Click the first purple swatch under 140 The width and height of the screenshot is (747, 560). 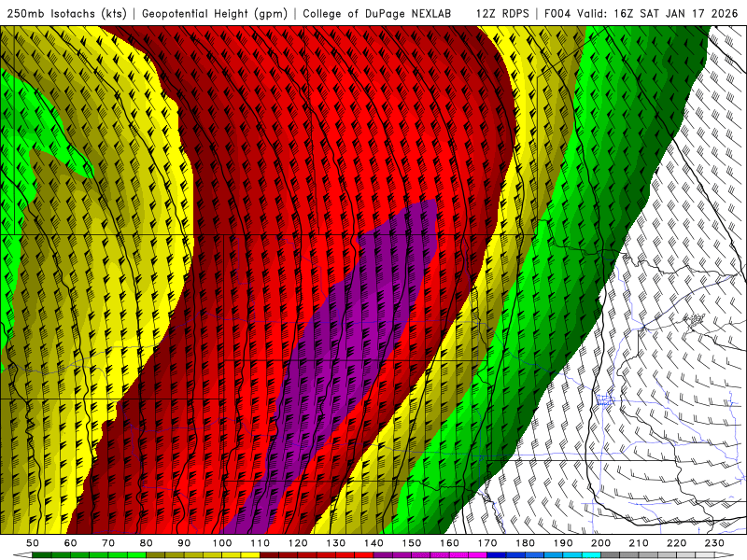383,555
